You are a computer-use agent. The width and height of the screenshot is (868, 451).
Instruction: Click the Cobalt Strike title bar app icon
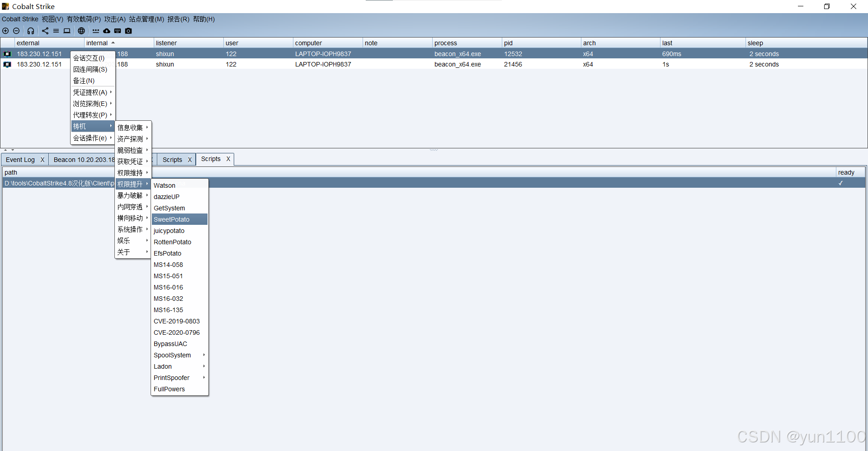pyautogui.click(x=5, y=6)
